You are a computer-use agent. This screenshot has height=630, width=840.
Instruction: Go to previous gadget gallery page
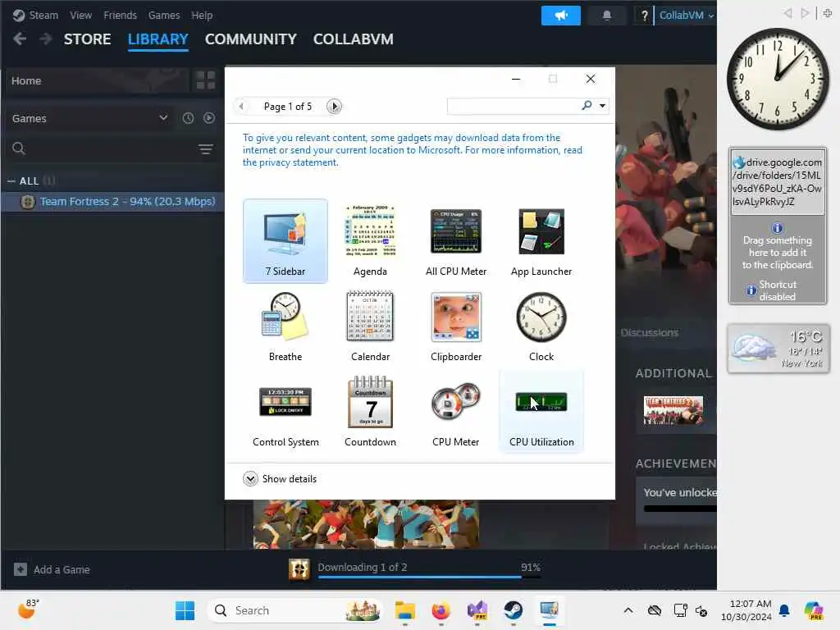241,106
